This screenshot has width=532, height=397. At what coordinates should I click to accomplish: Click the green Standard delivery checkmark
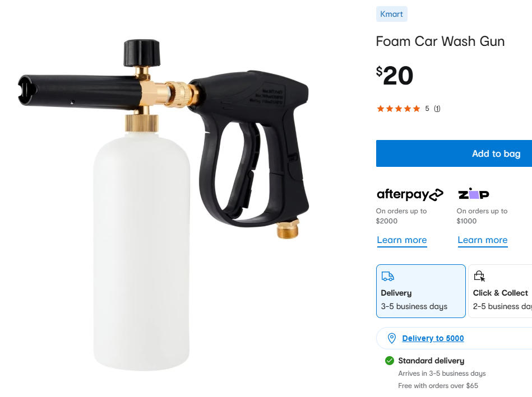tap(390, 361)
